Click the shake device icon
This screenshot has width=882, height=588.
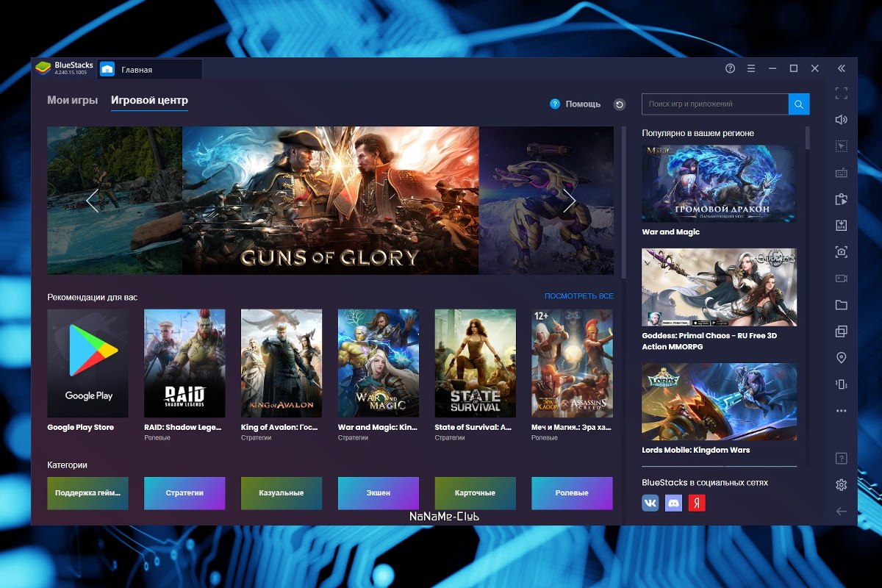(x=842, y=384)
